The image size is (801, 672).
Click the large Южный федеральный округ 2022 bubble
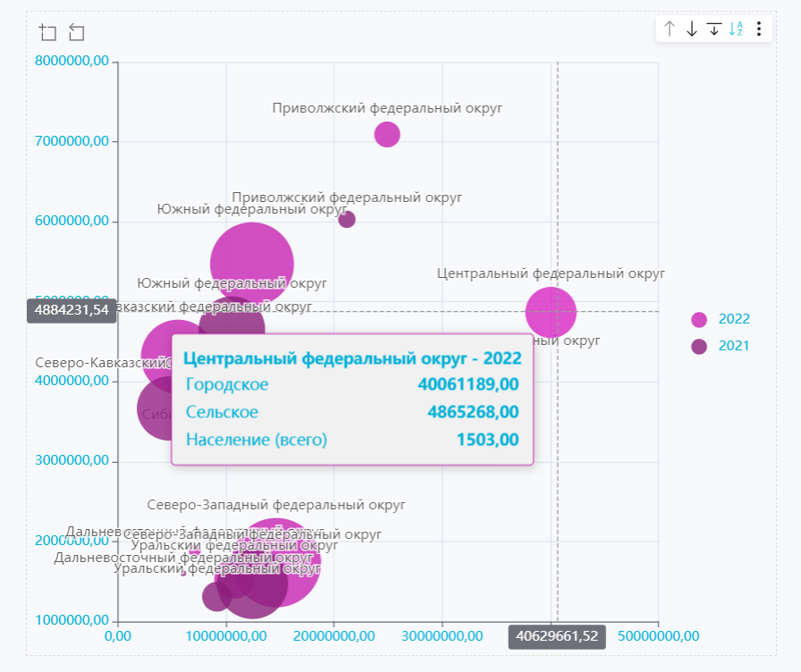pyautogui.click(x=252, y=263)
